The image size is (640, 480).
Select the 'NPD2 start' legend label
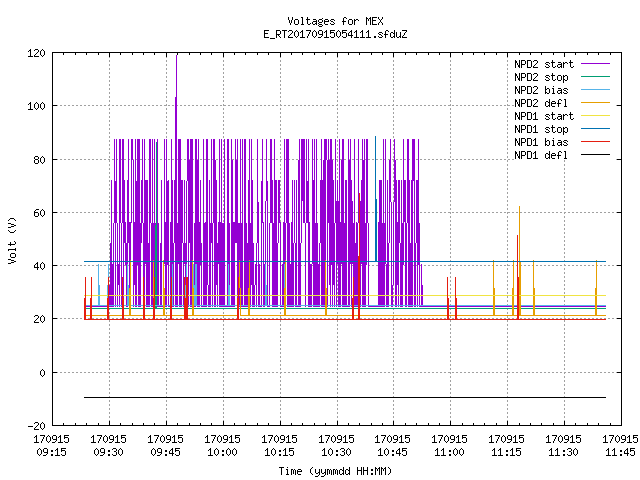pos(544,64)
